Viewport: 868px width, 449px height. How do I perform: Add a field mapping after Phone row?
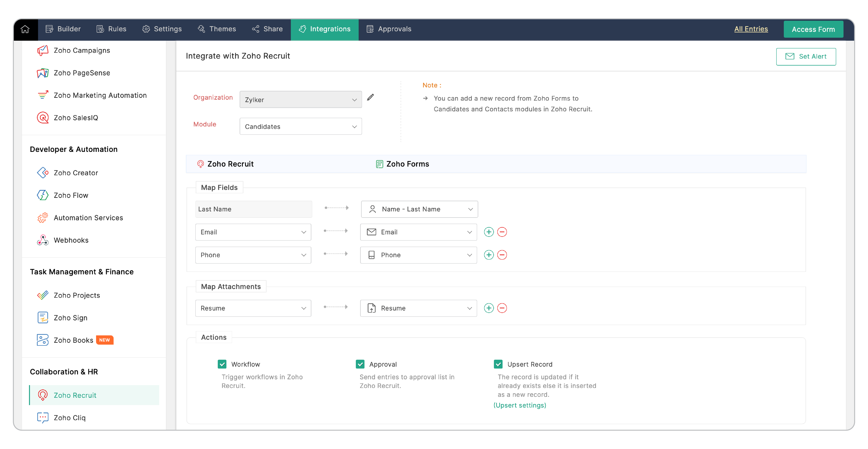pos(489,255)
